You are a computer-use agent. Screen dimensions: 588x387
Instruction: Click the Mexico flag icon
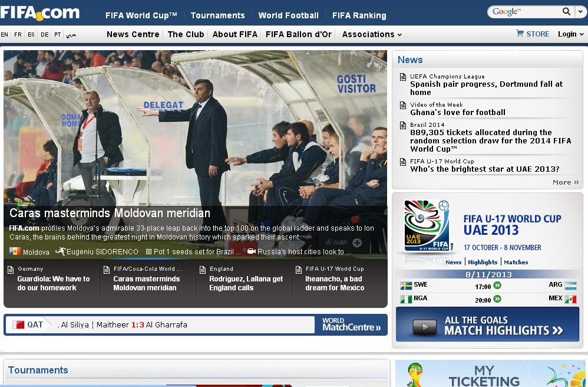click(570, 299)
